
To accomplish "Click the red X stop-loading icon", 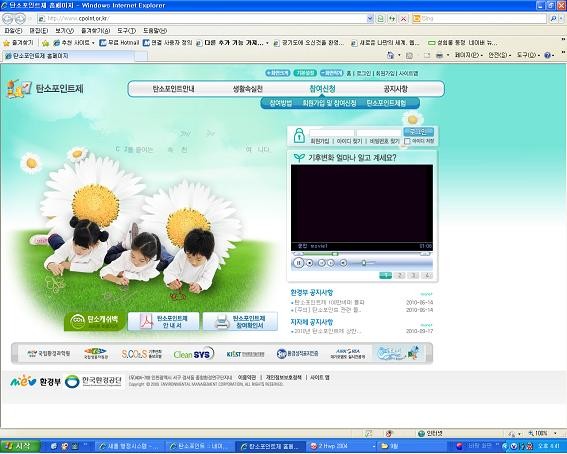I will click(x=404, y=18).
